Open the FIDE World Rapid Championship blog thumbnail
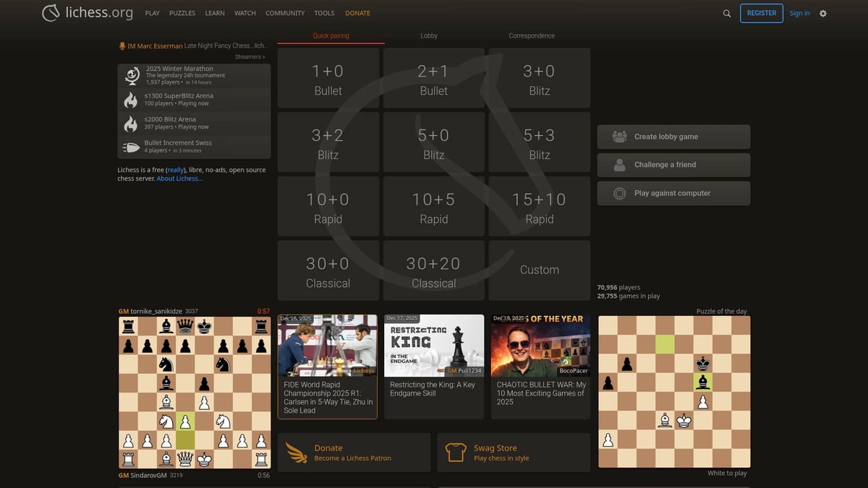This screenshot has height=488, width=868. point(328,345)
